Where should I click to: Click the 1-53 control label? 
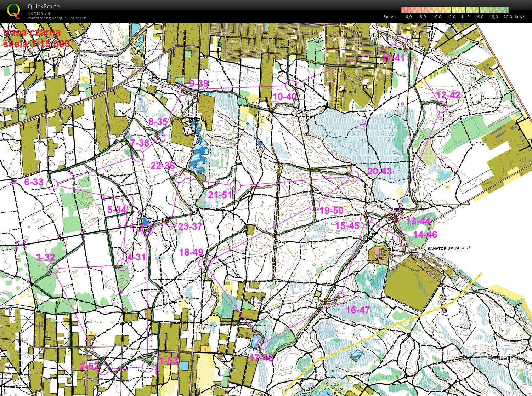pos(168,360)
